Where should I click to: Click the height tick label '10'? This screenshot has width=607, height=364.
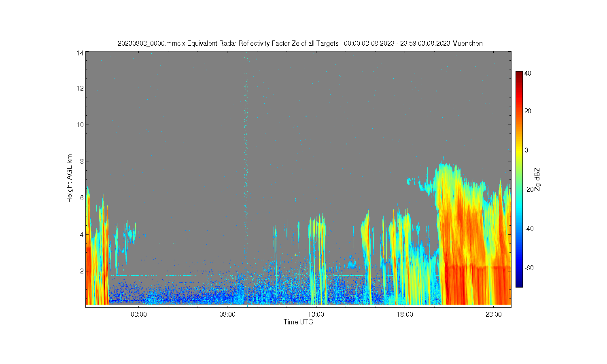click(81, 125)
